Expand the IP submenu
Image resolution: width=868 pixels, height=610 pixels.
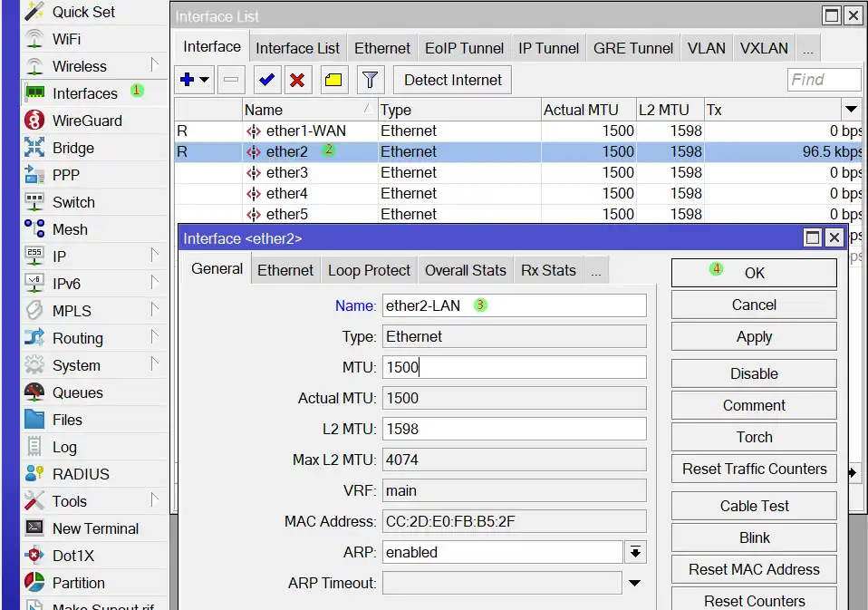tap(59, 257)
